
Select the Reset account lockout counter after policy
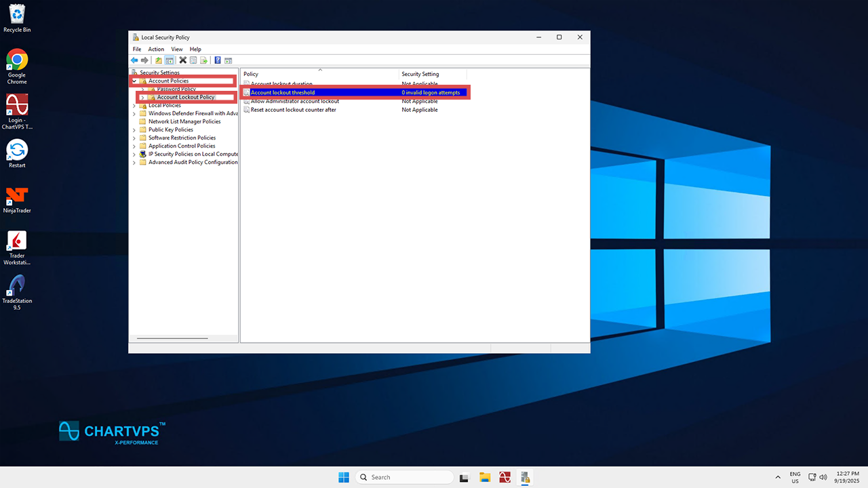click(293, 110)
